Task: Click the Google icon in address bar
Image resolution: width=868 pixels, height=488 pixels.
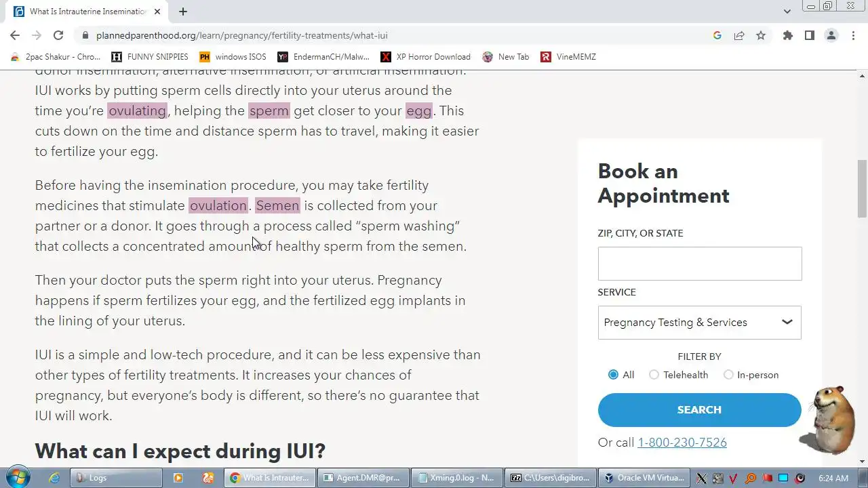Action: [x=717, y=35]
